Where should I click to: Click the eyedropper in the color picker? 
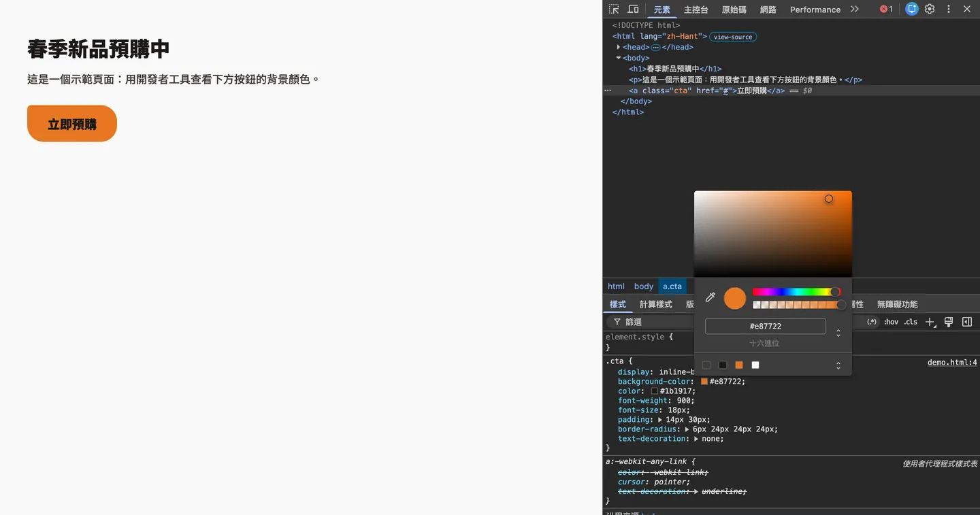710,297
